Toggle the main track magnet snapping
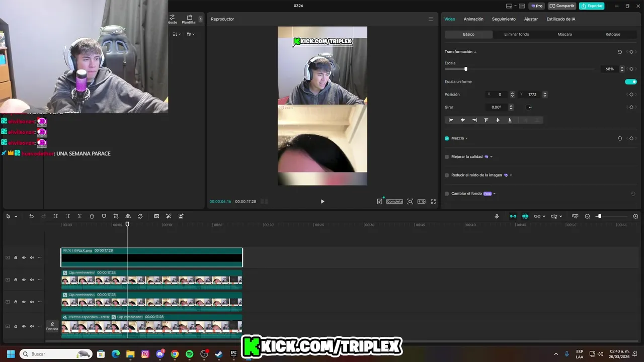Image resolution: width=644 pixels, height=362 pixels. pos(513,216)
